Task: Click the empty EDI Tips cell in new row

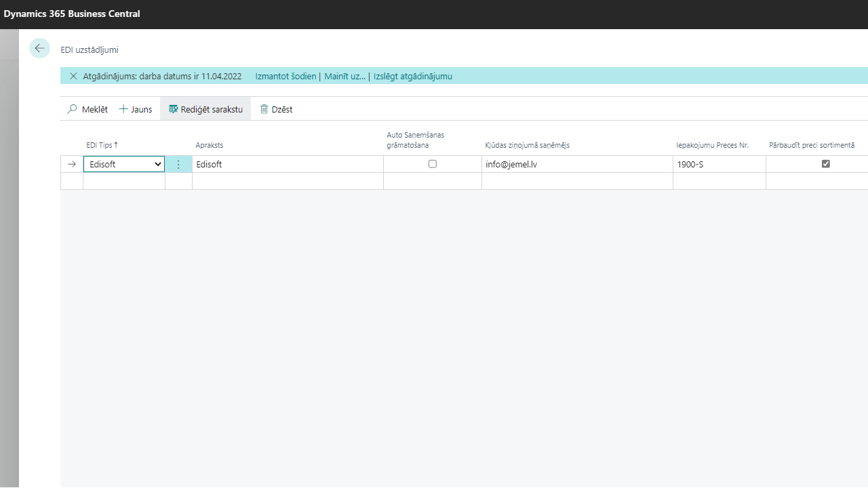Action: [x=123, y=181]
